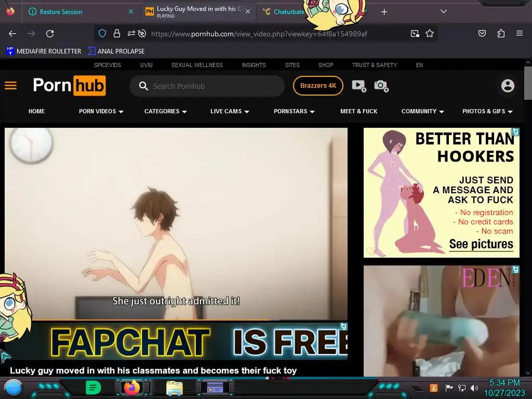
Task: Expand the PHOTOS & GIFS dropdown
Action: pos(487,111)
